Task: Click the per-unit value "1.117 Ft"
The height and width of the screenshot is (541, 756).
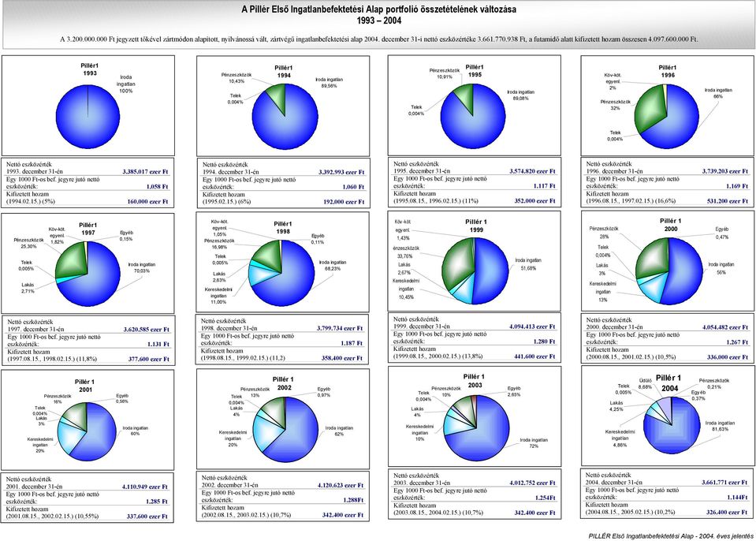Action: click(x=544, y=186)
